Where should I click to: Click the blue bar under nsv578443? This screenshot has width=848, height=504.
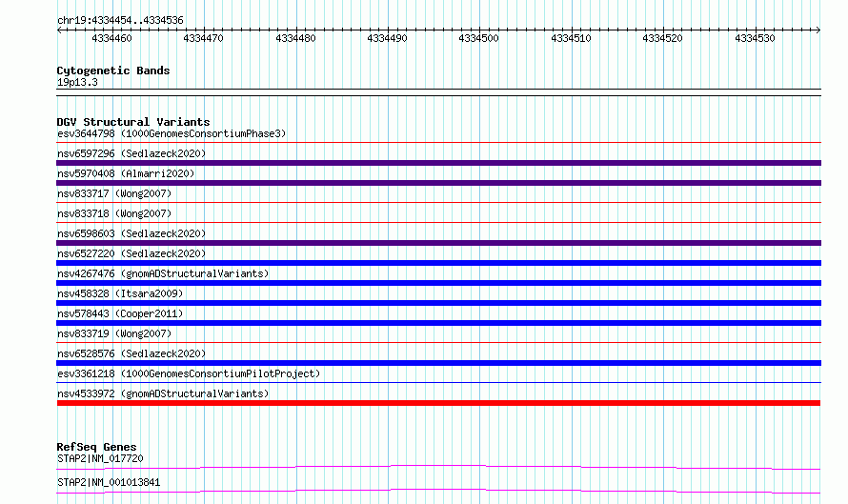tap(438, 323)
